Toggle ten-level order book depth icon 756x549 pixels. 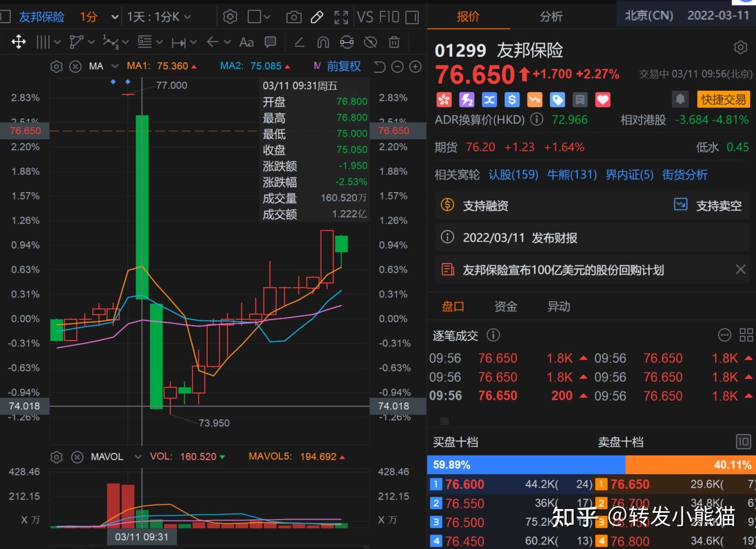[743, 442]
